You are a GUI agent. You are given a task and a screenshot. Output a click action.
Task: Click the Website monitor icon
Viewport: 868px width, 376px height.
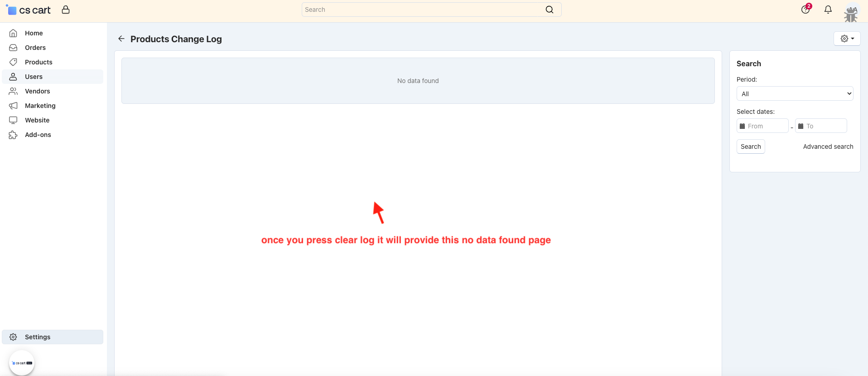13,120
